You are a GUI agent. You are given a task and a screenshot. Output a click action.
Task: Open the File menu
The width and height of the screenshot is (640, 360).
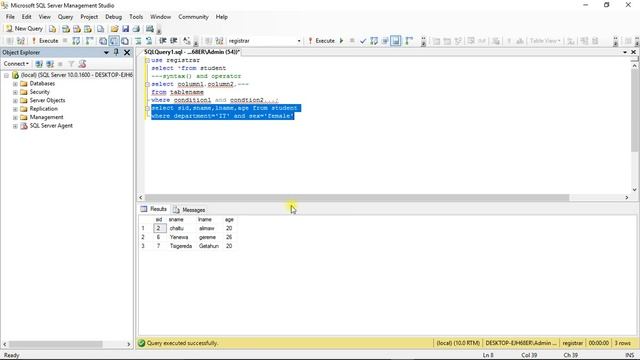tap(10, 17)
